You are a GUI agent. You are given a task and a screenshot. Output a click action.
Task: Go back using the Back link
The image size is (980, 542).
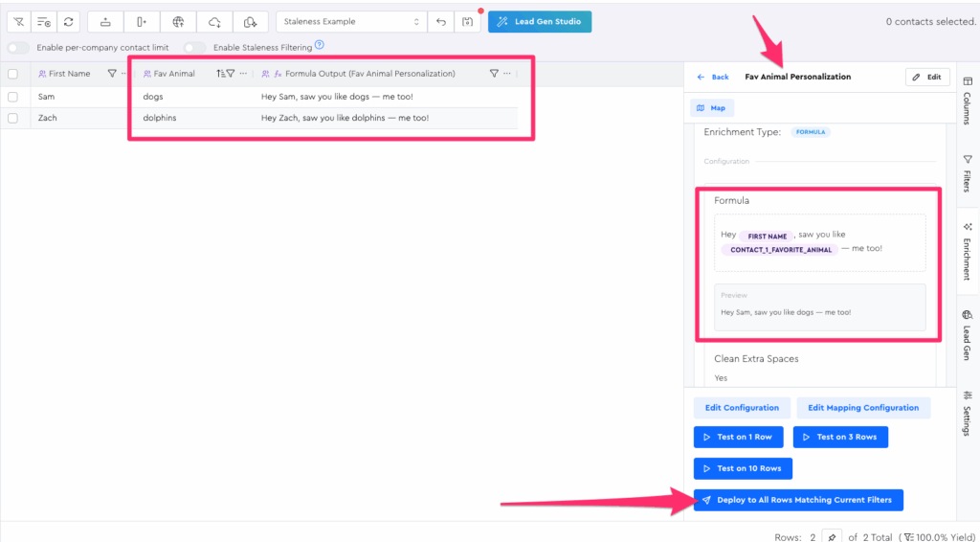point(713,77)
